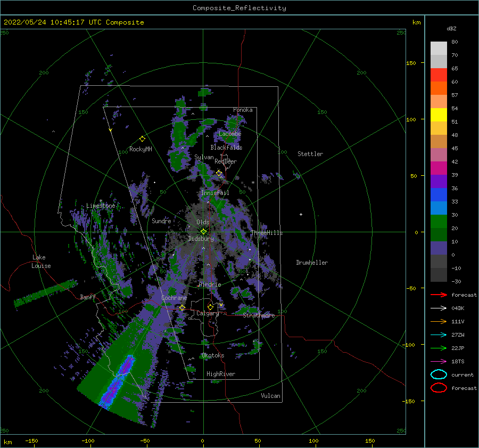Screen dimensions: 479x448
Task: Click the magenta 18TS arrow icon
Action: pyautogui.click(x=439, y=362)
